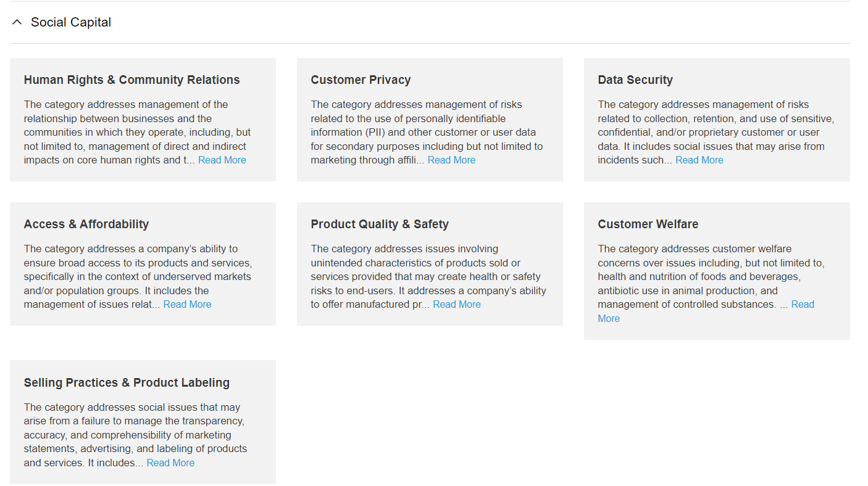Follow Read More in Product Quality & Safety
The width and height of the screenshot is (868, 486).
pos(456,304)
